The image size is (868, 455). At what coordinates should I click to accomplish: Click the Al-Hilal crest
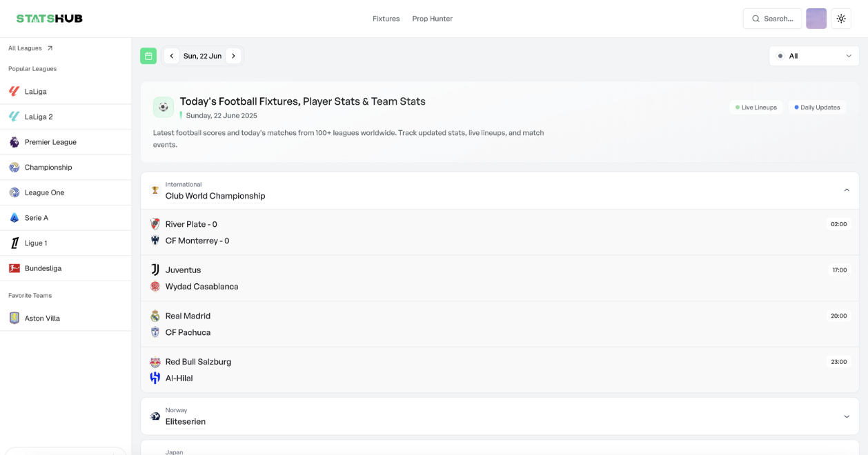click(x=155, y=378)
